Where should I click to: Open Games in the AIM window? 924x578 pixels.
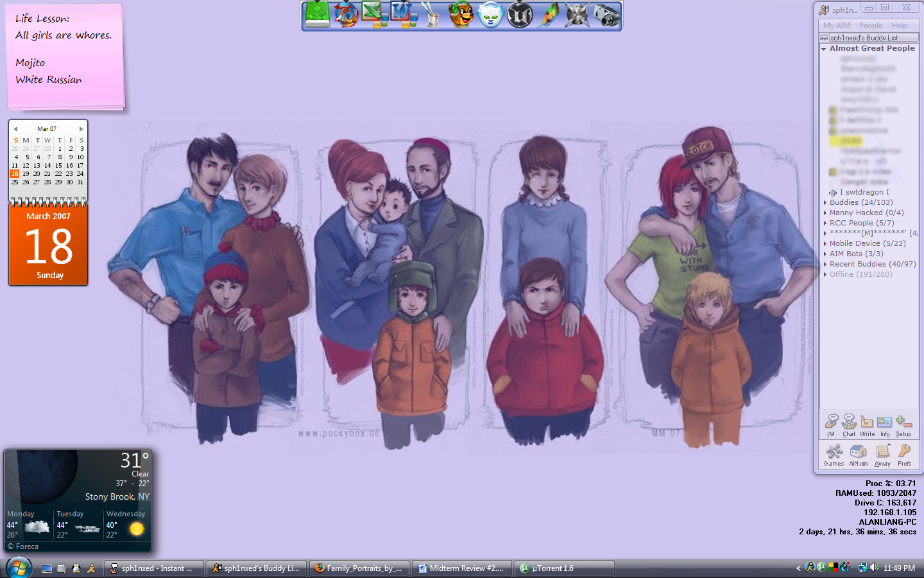834,455
